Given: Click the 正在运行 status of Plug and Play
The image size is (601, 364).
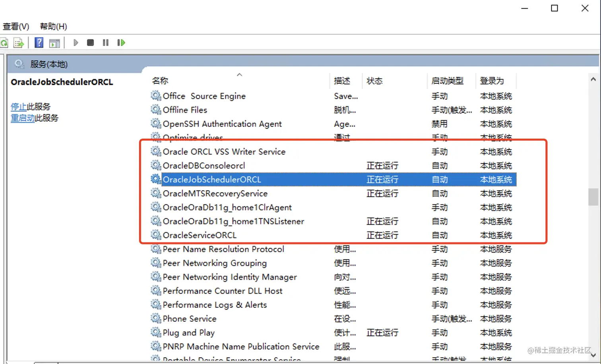Looking at the screenshot, I should [x=382, y=333].
